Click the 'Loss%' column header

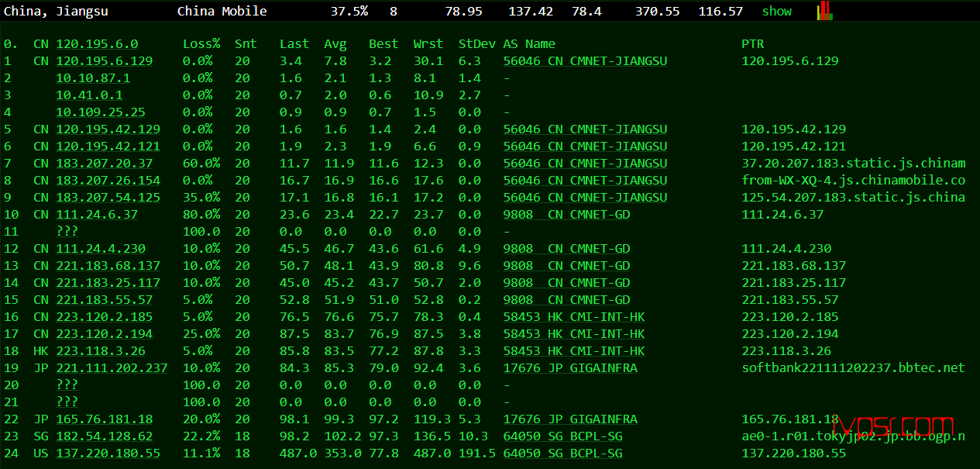[x=201, y=44]
